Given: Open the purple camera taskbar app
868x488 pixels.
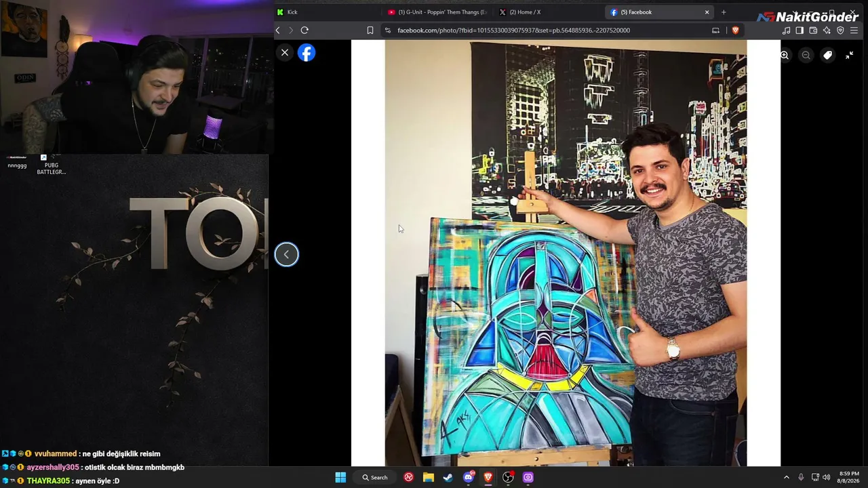Looking at the screenshot, I should 528,477.
